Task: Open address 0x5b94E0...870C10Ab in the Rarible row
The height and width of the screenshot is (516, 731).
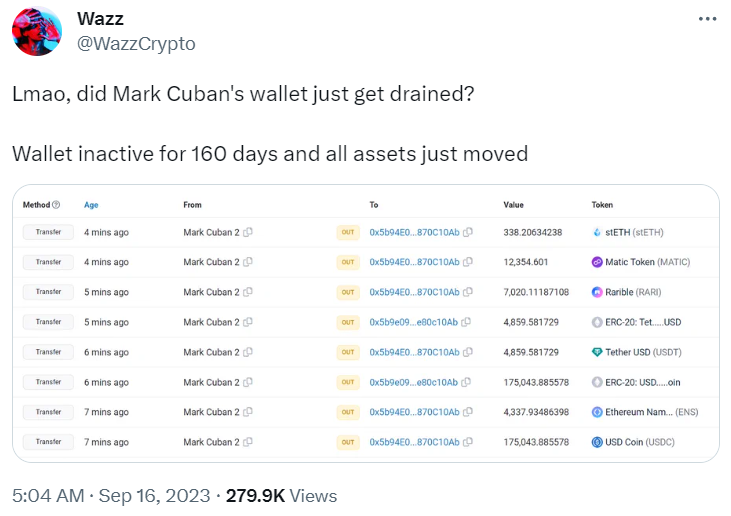Action: pos(414,292)
